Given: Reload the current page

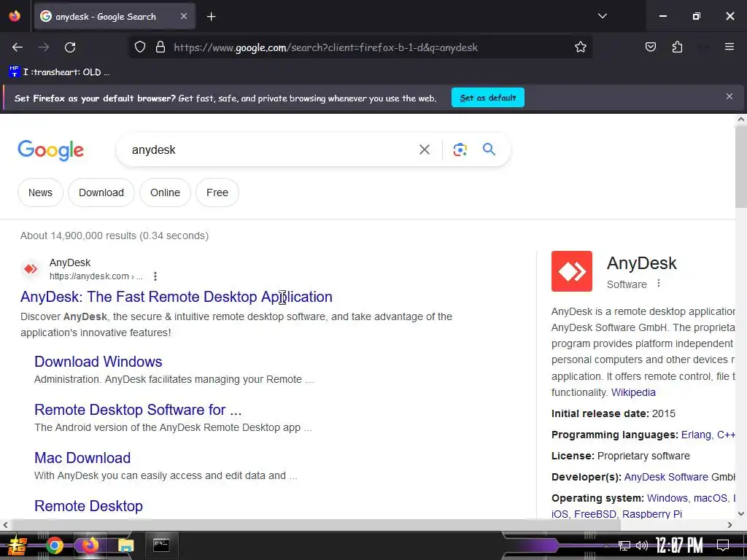Looking at the screenshot, I should pos(70,47).
